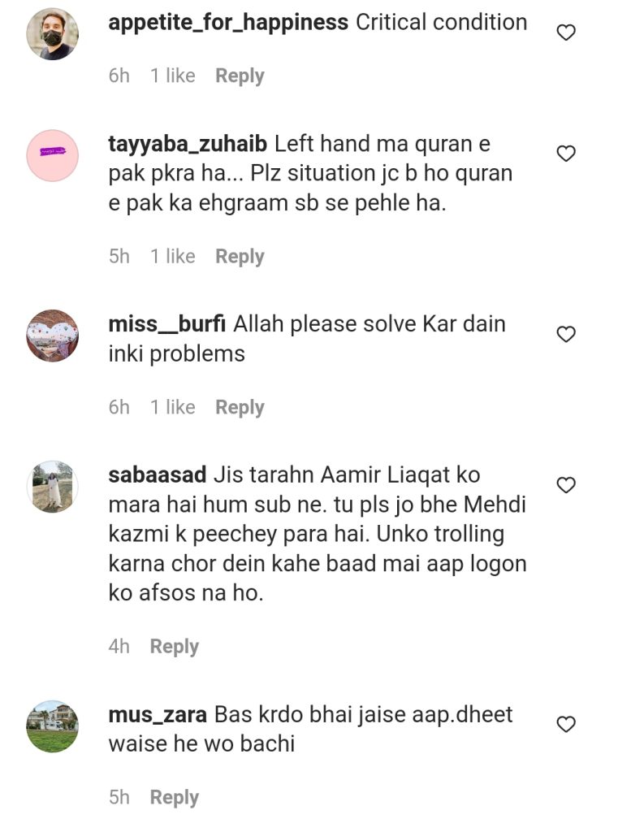Tap the heart beside mus_zara's comment
644x832 pixels.
tap(566, 724)
